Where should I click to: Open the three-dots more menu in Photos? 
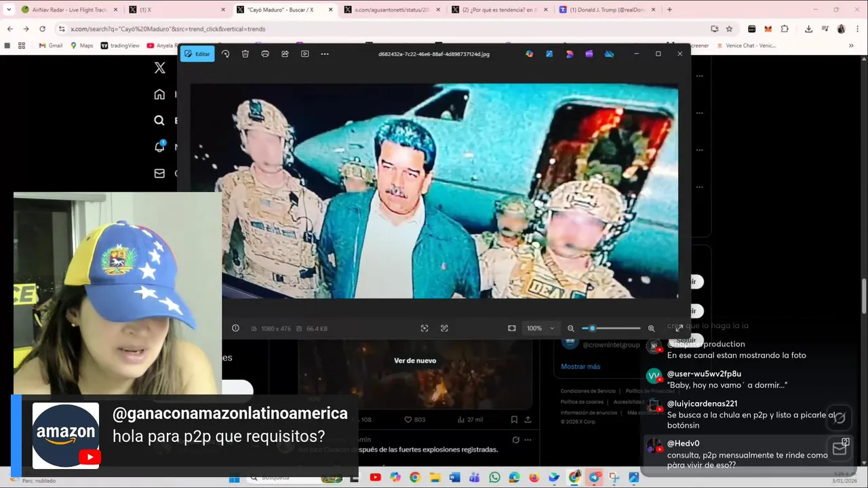(x=325, y=54)
